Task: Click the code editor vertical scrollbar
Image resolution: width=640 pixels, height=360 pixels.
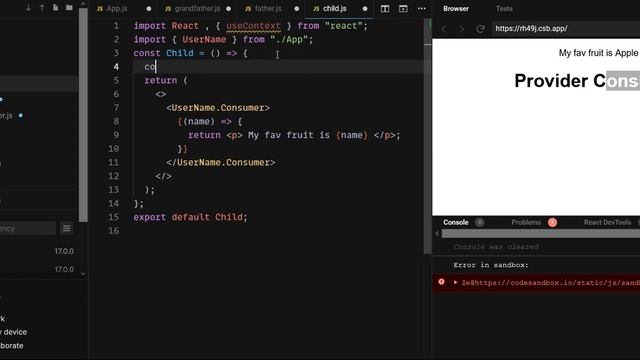Action: pyautogui.click(x=427, y=136)
